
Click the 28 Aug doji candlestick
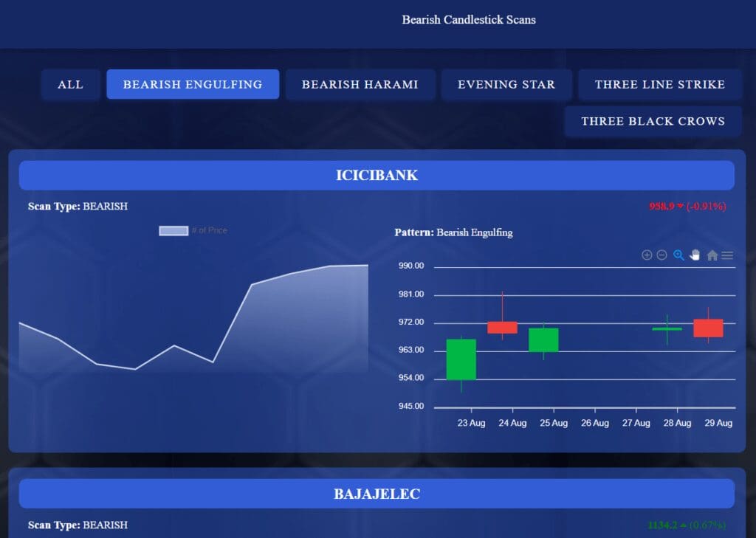(667, 329)
